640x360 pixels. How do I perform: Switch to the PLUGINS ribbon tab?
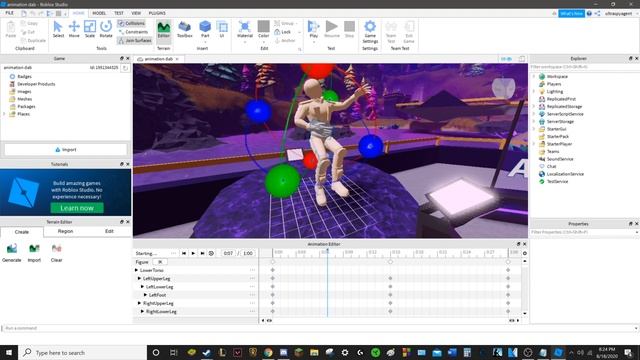157,13
